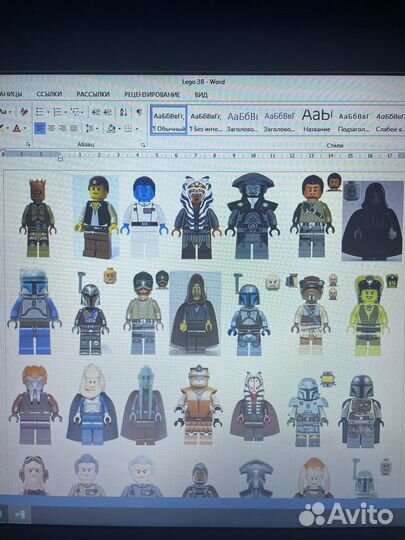The image size is (405, 540).
Task: Open the РАССЫЛКИ ribbon tab
Action: pos(93,94)
